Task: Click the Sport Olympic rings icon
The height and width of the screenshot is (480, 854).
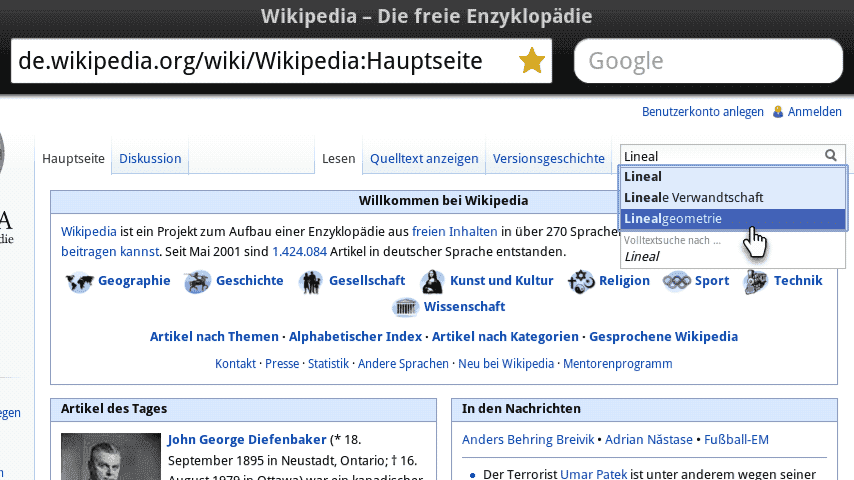Action: pyautogui.click(x=676, y=282)
